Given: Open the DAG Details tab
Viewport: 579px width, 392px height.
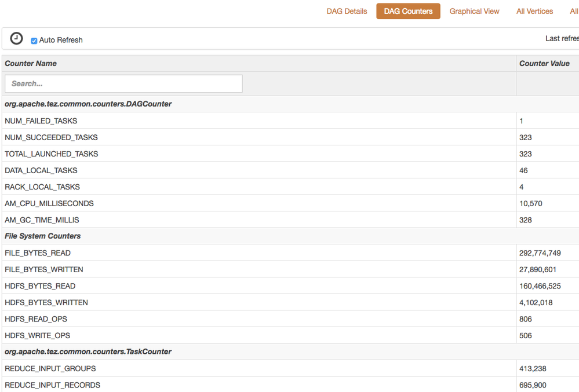Looking at the screenshot, I should (x=347, y=11).
